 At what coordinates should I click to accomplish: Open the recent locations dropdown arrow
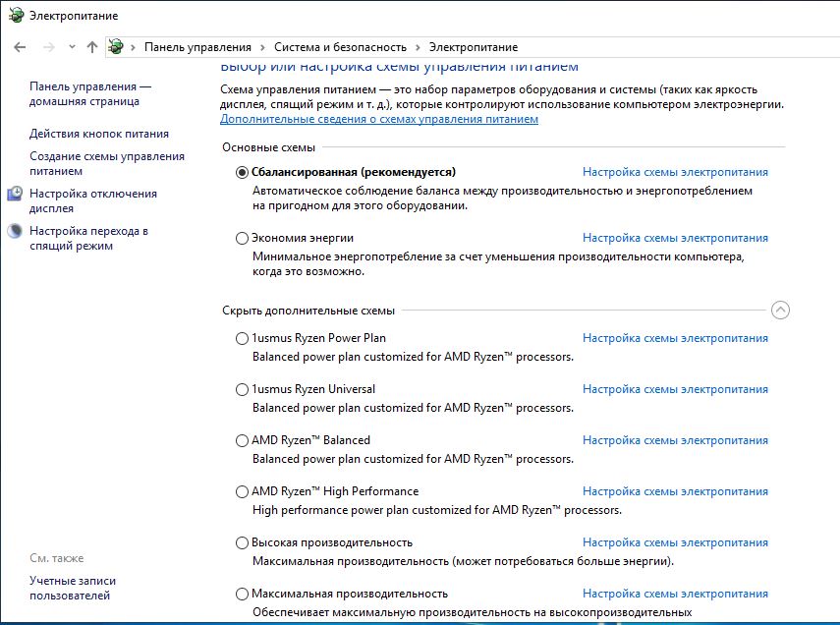[x=72, y=47]
